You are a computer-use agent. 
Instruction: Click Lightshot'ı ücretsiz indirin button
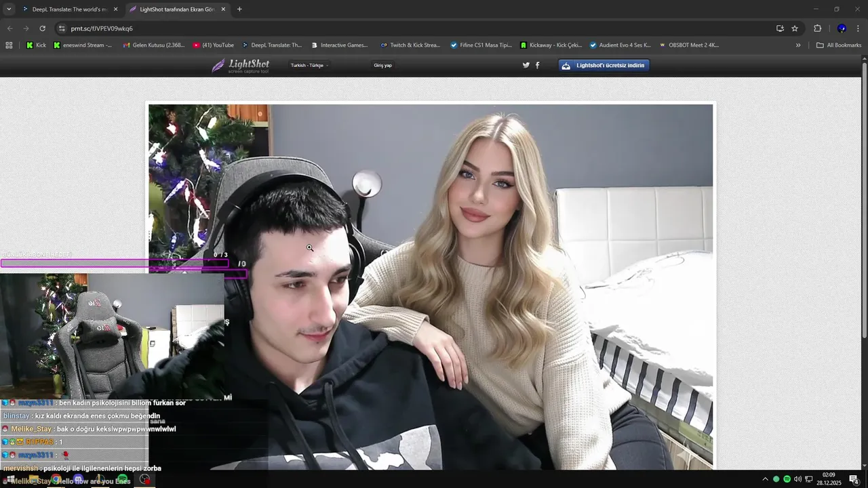tap(604, 66)
